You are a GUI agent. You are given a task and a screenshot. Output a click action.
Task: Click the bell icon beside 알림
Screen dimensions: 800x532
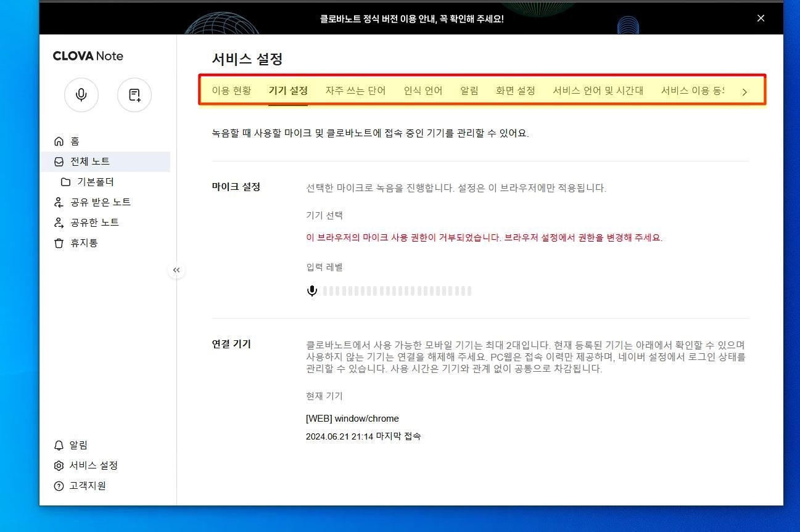[x=59, y=445]
